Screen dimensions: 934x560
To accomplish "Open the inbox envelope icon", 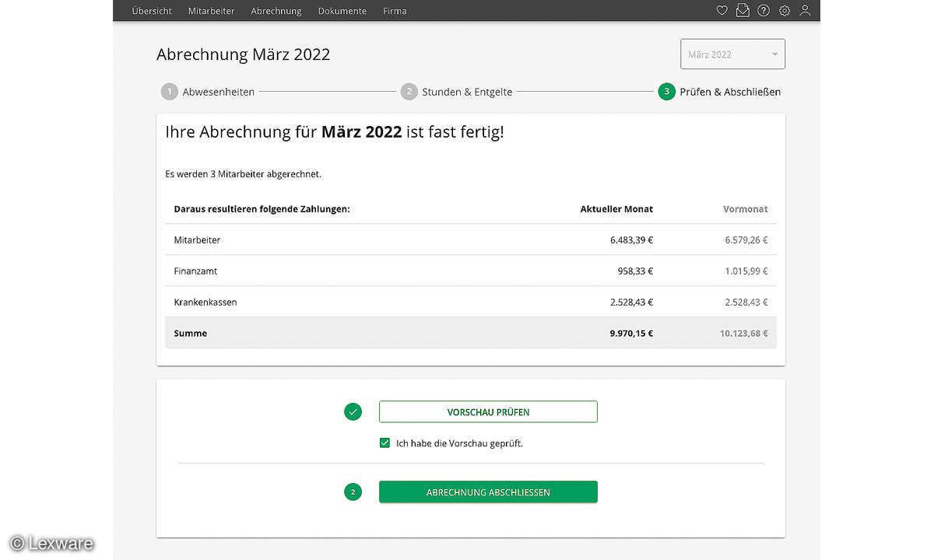I will [x=743, y=11].
